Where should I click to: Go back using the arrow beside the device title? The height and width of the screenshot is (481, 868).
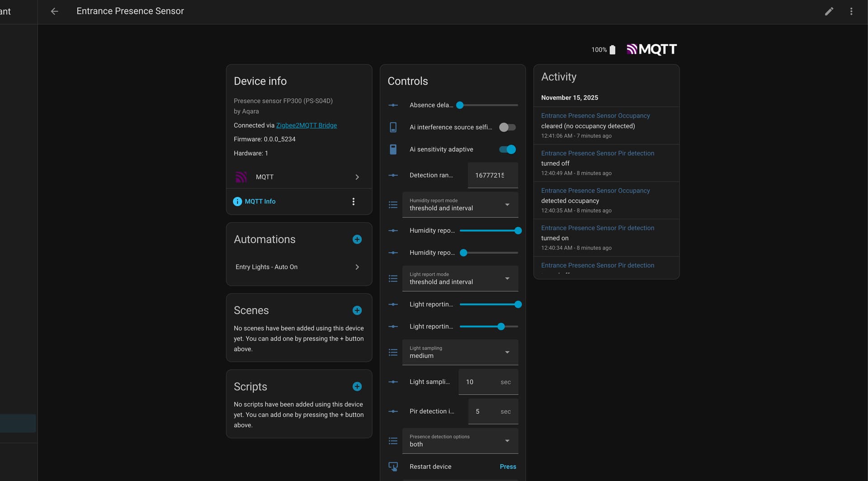54,11
